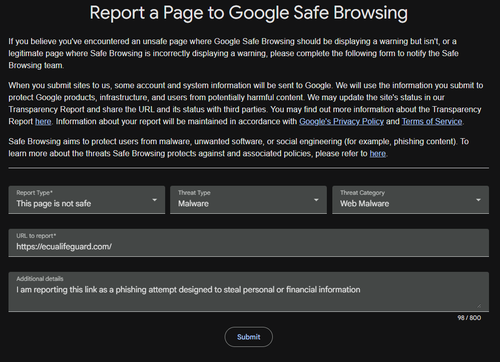Image resolution: width=500 pixels, height=362 pixels.
Task: Open the Threat Type dropdown
Action: click(248, 200)
